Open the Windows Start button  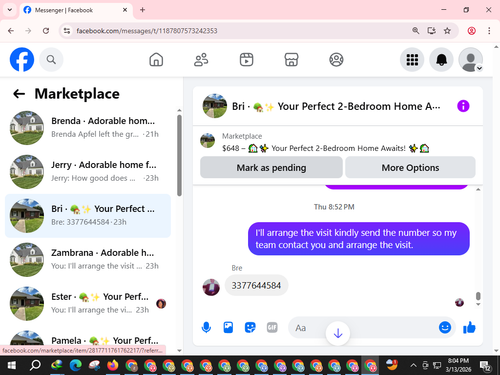(x=11, y=366)
